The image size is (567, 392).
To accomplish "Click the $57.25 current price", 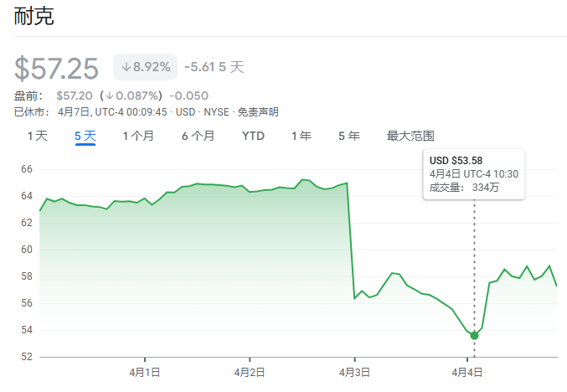I will point(57,68).
